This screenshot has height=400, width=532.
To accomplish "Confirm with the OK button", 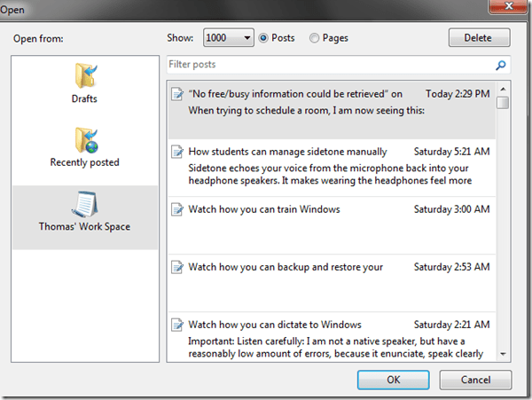I will pyautogui.click(x=393, y=380).
